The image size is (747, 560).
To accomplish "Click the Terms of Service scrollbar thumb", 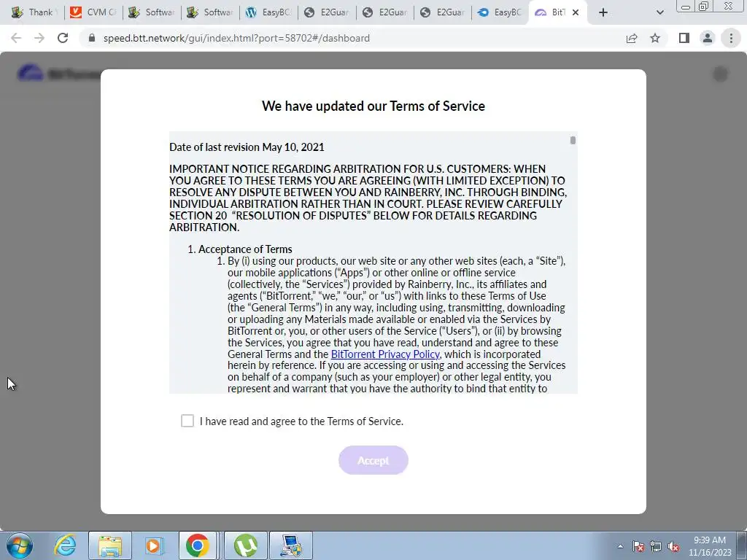I will click(x=573, y=140).
